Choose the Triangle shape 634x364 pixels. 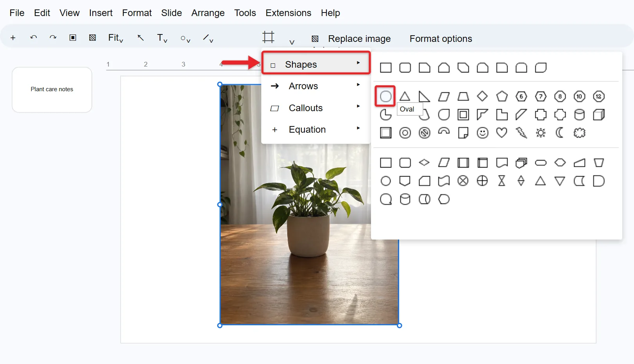(405, 96)
